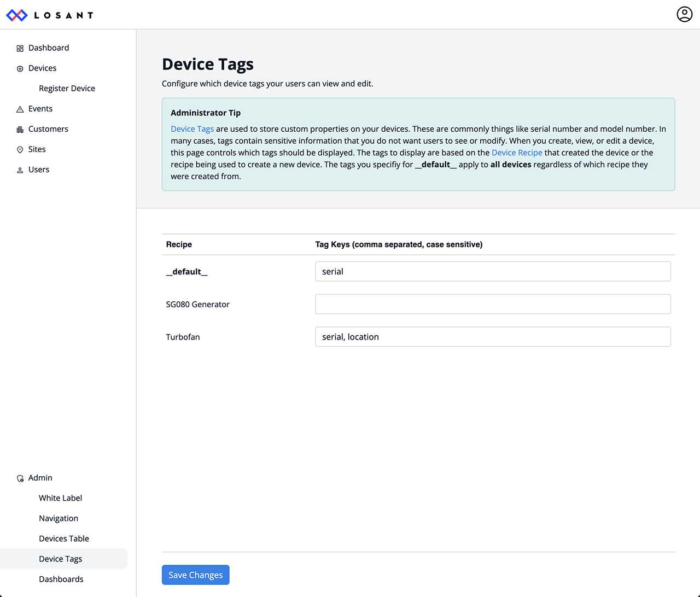
Task: Click the Sites location pin icon
Action: pos(20,149)
